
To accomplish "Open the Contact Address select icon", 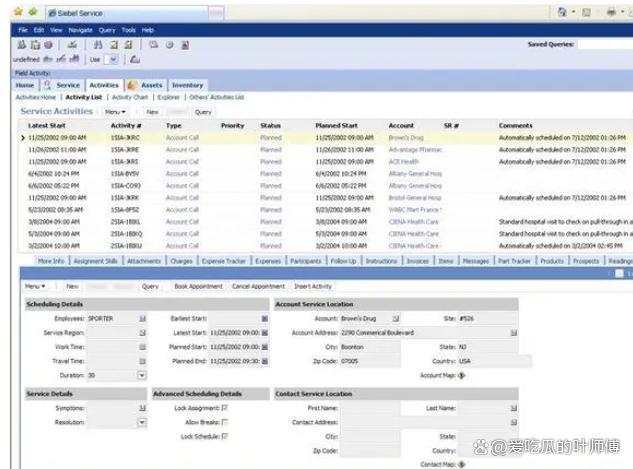I will (x=514, y=422).
